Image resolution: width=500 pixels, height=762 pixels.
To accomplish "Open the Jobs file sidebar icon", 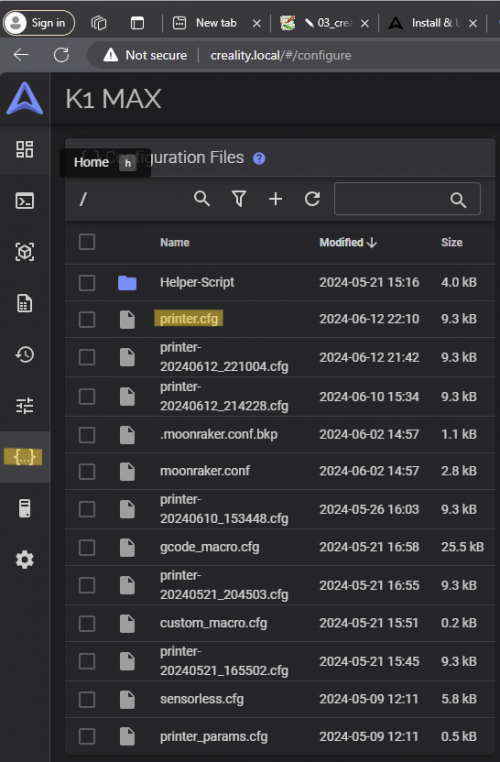I will click(24, 303).
